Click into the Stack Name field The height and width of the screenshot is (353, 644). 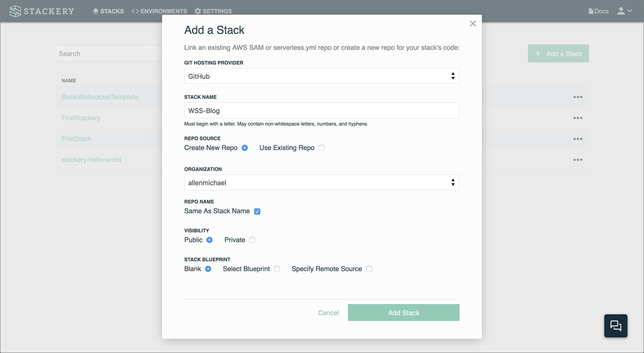pos(321,110)
